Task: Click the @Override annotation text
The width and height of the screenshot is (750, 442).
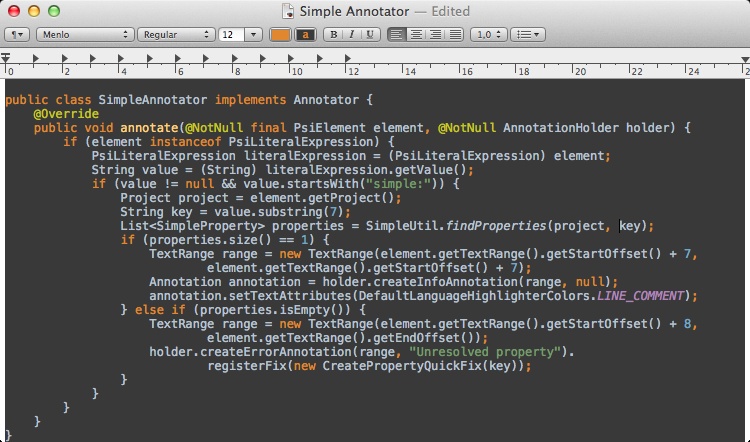Action: click(66, 114)
